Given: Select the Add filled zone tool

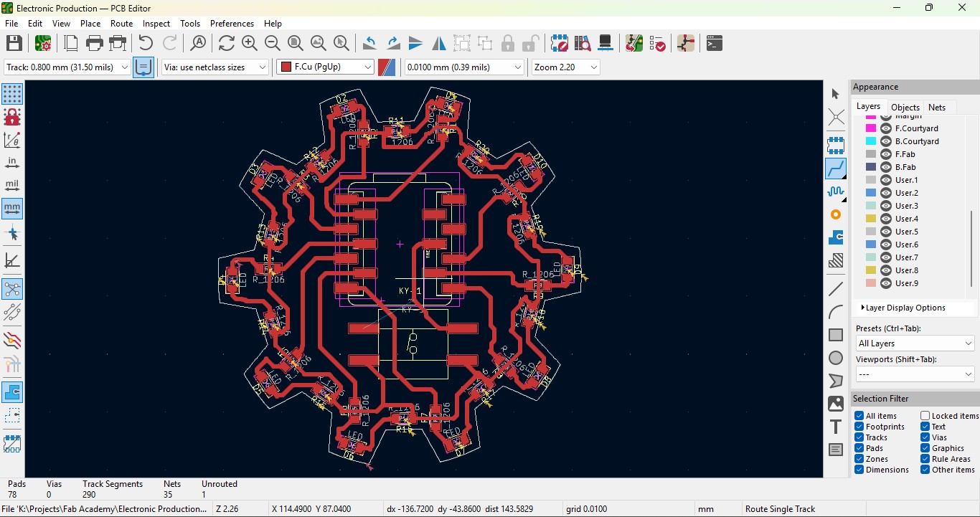Looking at the screenshot, I should point(836,238).
